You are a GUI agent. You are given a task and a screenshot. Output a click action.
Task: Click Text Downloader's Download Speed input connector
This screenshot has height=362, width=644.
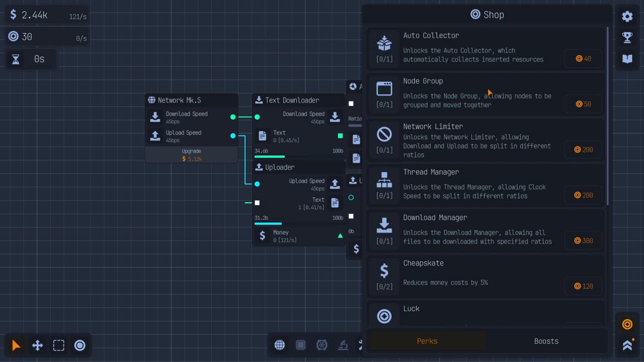[257, 117]
